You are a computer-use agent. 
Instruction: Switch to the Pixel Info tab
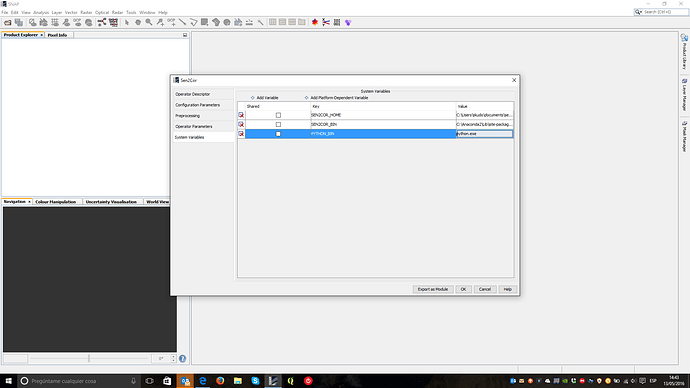57,35
